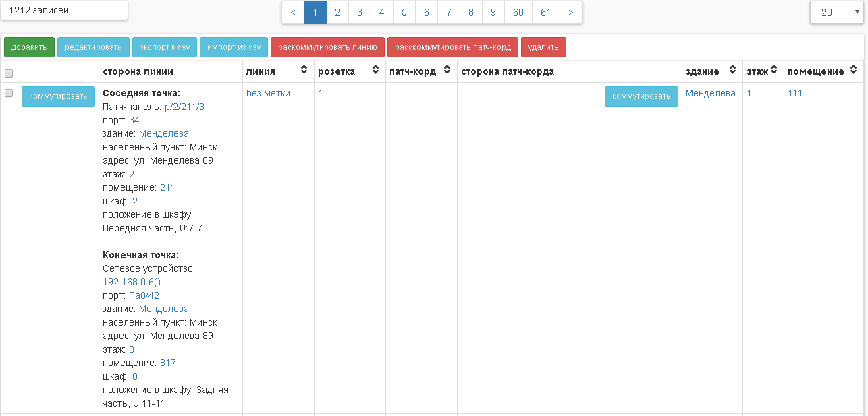Image resolution: width=868 pixels, height=416 pixels.
Task: Sort by the здание column arrows
Action: click(x=732, y=71)
